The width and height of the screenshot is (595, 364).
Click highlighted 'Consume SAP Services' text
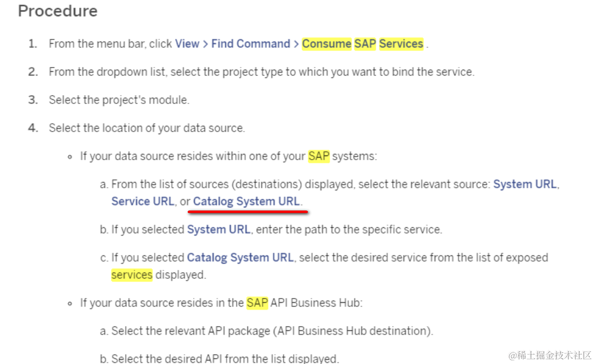pyautogui.click(x=362, y=44)
